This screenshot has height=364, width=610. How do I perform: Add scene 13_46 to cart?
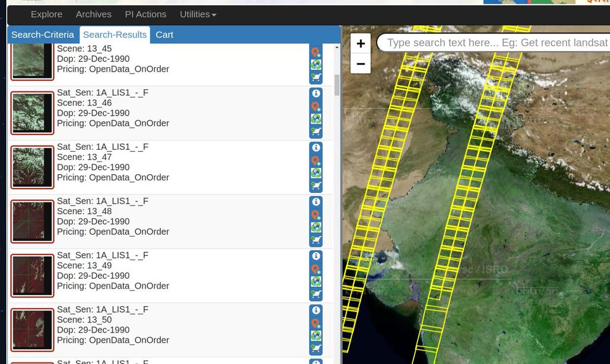tap(315, 132)
